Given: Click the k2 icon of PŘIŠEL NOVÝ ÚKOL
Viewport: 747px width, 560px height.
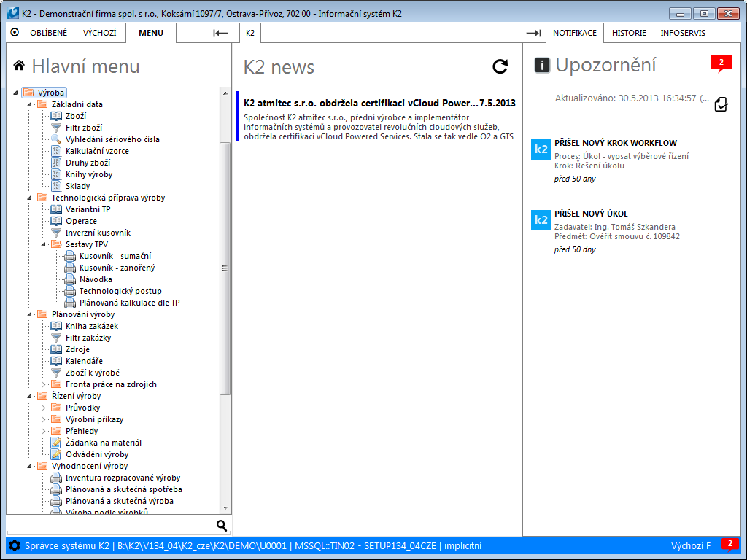Looking at the screenshot, I should point(541,220).
